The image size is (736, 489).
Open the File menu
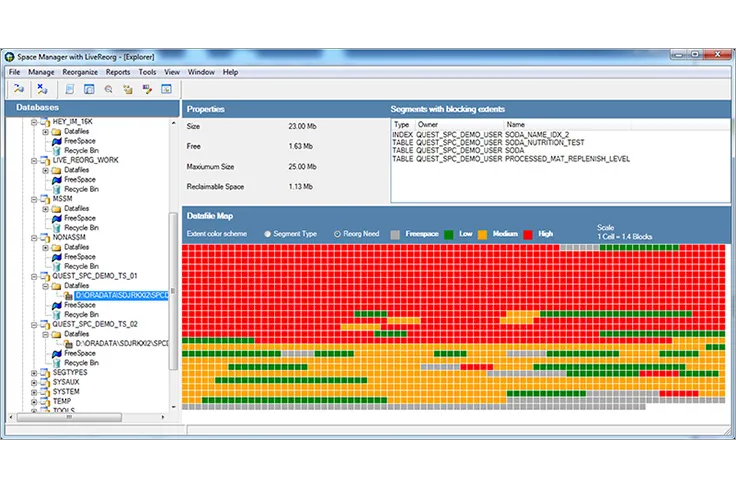click(15, 72)
